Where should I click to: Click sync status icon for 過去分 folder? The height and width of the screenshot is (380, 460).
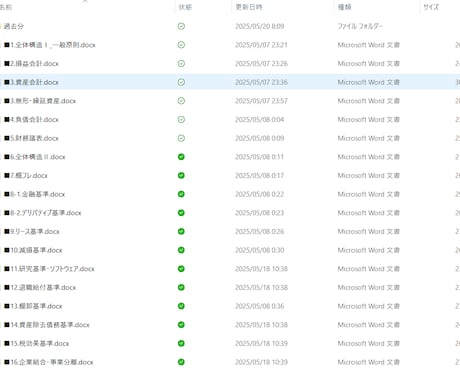click(181, 26)
